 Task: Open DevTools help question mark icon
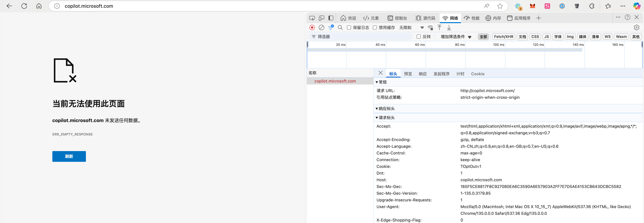627,17
